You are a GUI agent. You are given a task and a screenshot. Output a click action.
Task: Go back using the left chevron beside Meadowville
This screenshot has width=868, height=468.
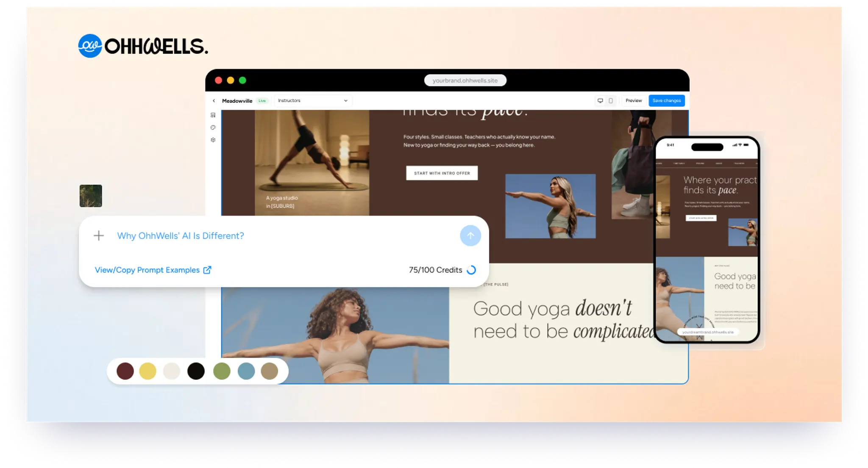click(x=214, y=101)
